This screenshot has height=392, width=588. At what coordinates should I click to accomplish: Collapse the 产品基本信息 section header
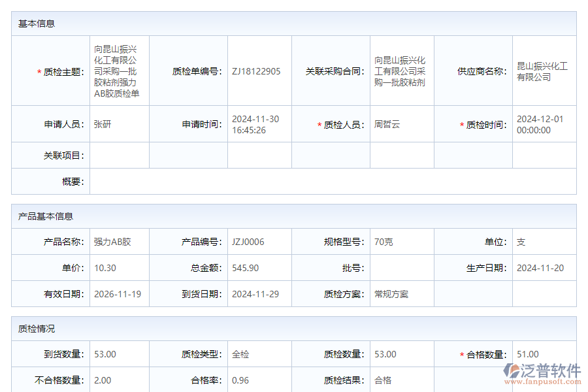(46, 215)
